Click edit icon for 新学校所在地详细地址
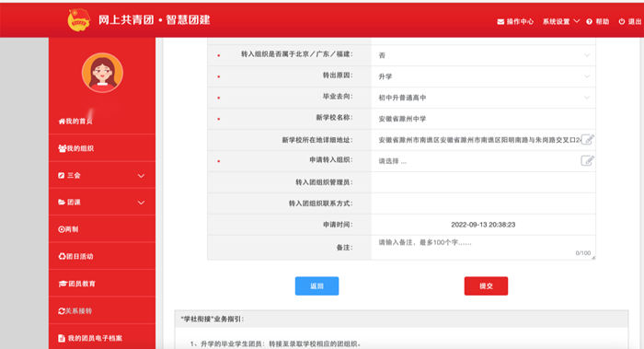This screenshot has height=349, width=644. click(587, 139)
